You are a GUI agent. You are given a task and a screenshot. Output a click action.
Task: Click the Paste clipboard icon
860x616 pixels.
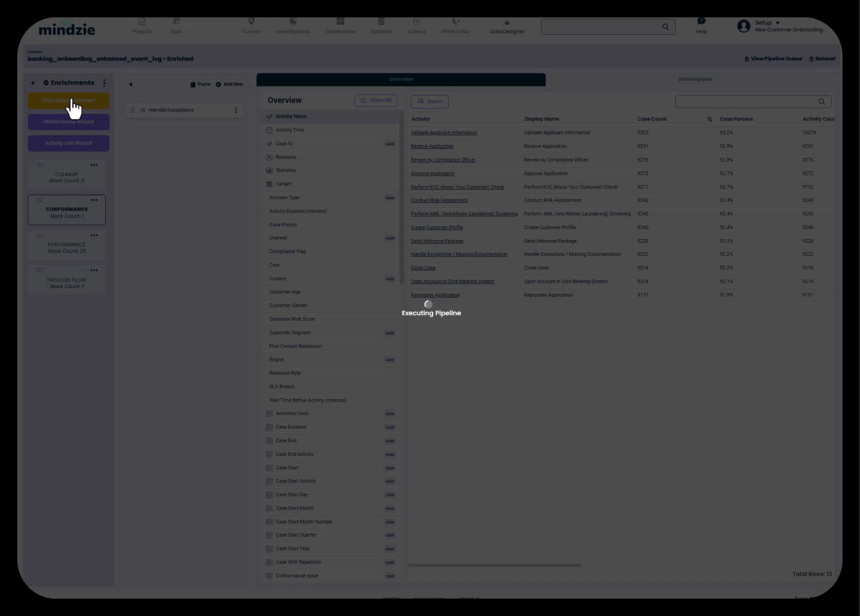193,85
